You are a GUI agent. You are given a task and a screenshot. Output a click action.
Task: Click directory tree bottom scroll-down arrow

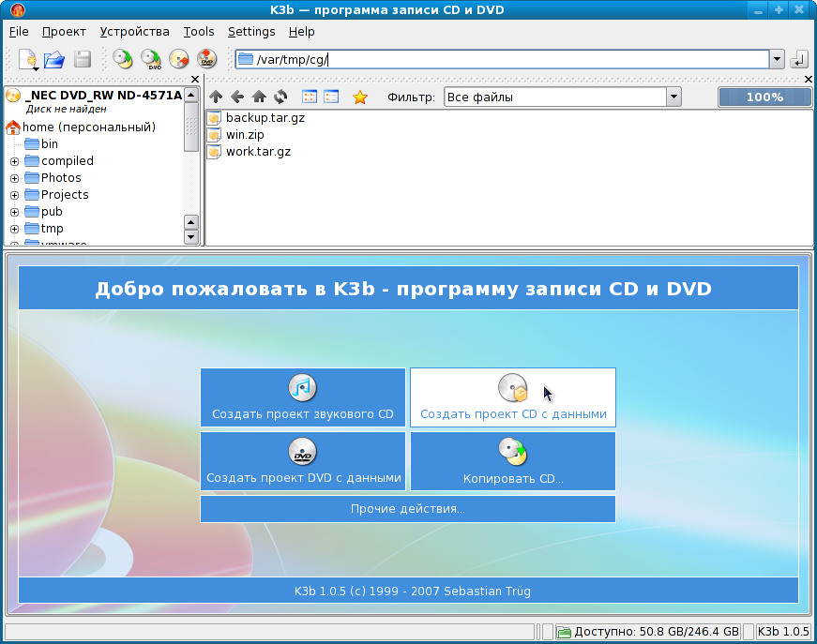[191, 237]
